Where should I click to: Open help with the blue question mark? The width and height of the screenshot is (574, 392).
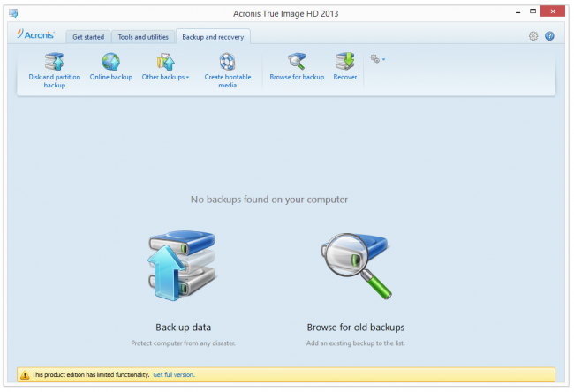click(x=549, y=36)
